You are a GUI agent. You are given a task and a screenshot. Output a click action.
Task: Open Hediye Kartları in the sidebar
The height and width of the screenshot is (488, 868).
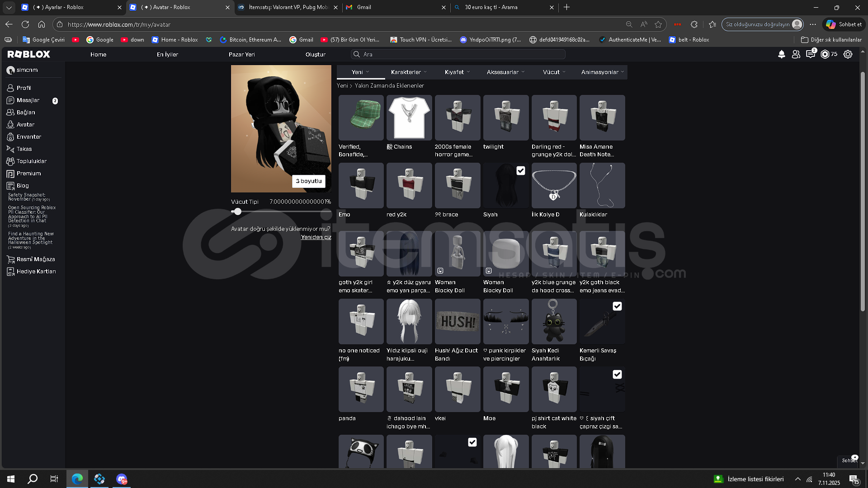point(36,272)
